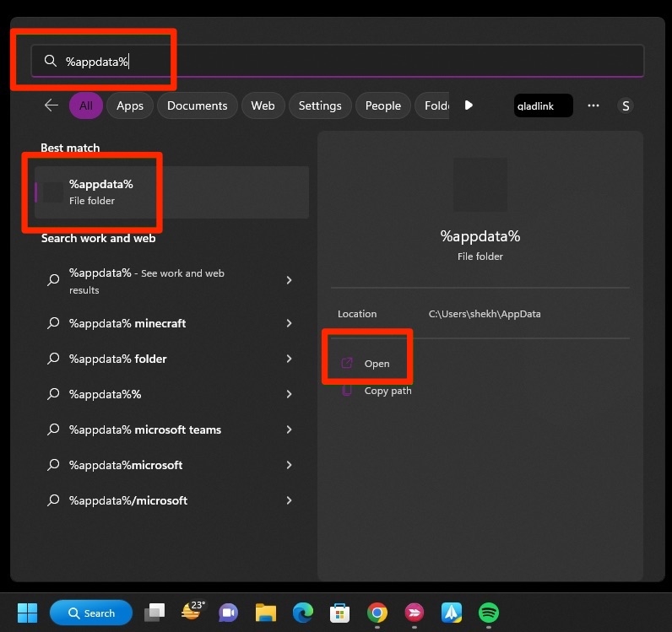Click the S account avatar

coord(626,105)
